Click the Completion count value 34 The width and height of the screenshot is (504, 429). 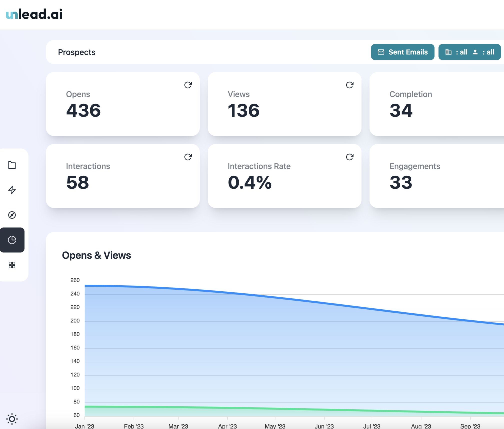[401, 111]
